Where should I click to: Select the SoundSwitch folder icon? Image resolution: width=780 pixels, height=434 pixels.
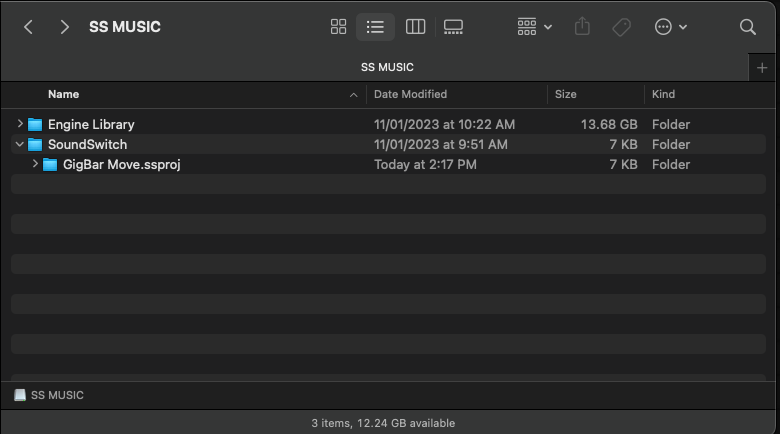point(35,144)
